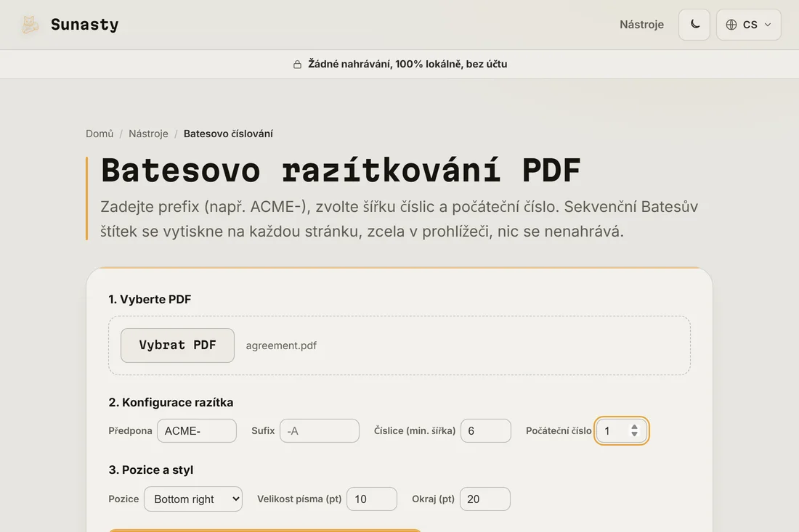
Task: Open the Pozice dropdown showing Bottom right
Action: pos(193,499)
